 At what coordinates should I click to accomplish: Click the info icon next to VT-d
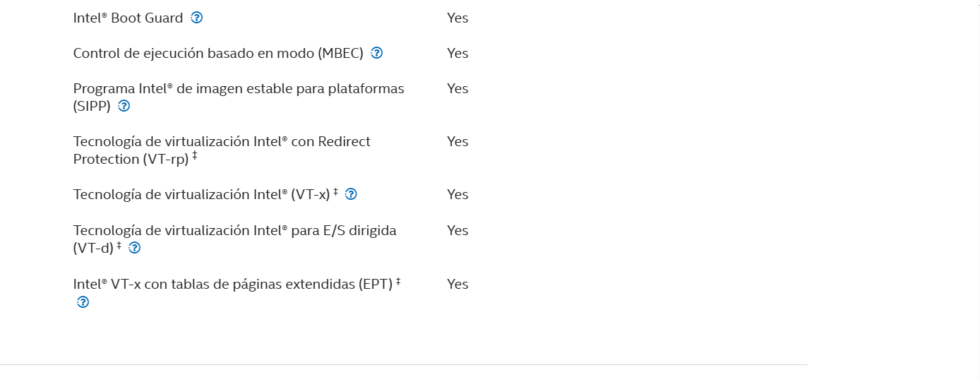point(134,248)
